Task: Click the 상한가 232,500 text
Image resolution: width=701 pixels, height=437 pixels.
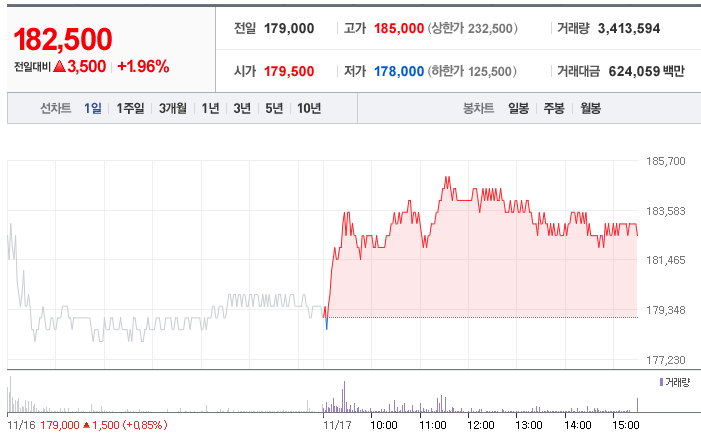Action: click(x=473, y=28)
